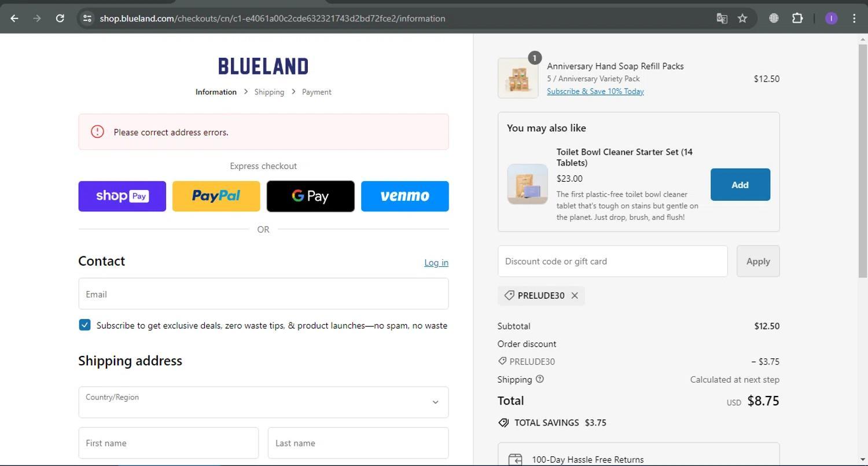Screen dimensions: 868x466
Task: Remove the PRELUDE30 discount code
Action: (x=575, y=296)
